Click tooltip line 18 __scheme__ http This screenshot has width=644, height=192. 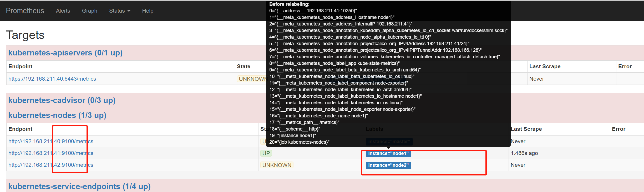tap(295, 129)
